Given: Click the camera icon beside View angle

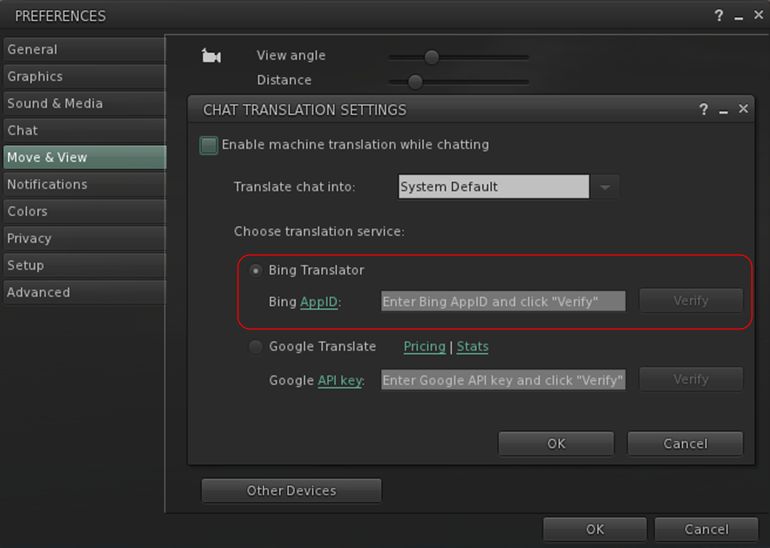Looking at the screenshot, I should (x=211, y=57).
